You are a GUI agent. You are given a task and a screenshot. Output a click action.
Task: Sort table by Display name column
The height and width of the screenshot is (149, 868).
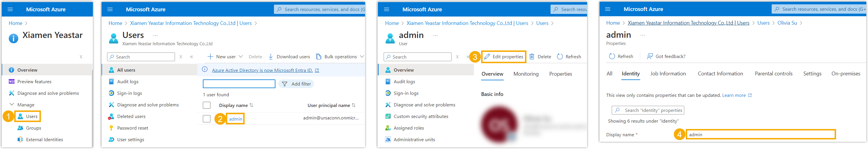coord(236,105)
